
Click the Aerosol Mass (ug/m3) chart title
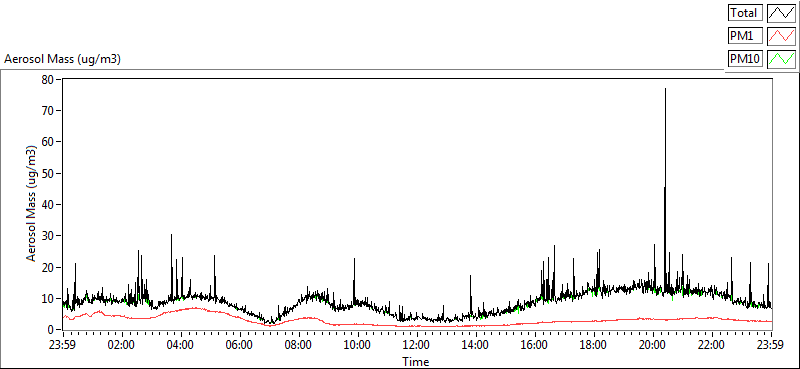(x=62, y=59)
